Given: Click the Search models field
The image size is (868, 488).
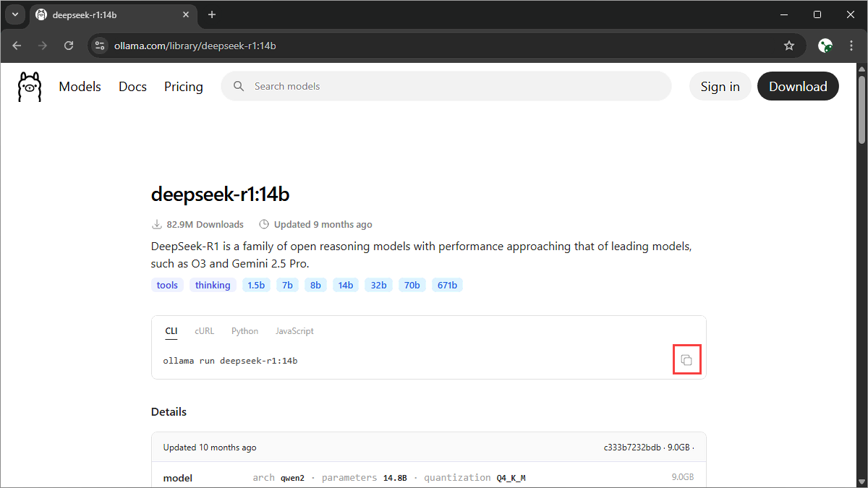Looking at the screenshot, I should (x=446, y=86).
